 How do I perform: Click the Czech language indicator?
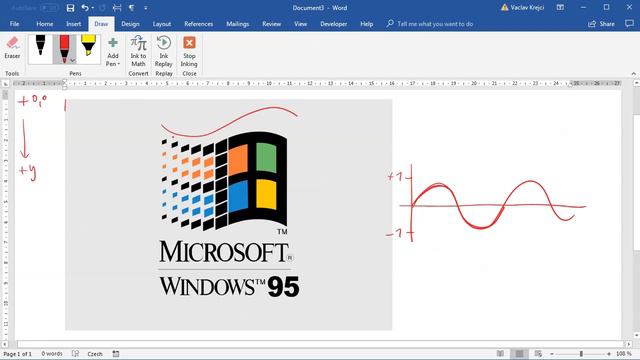coord(95,354)
